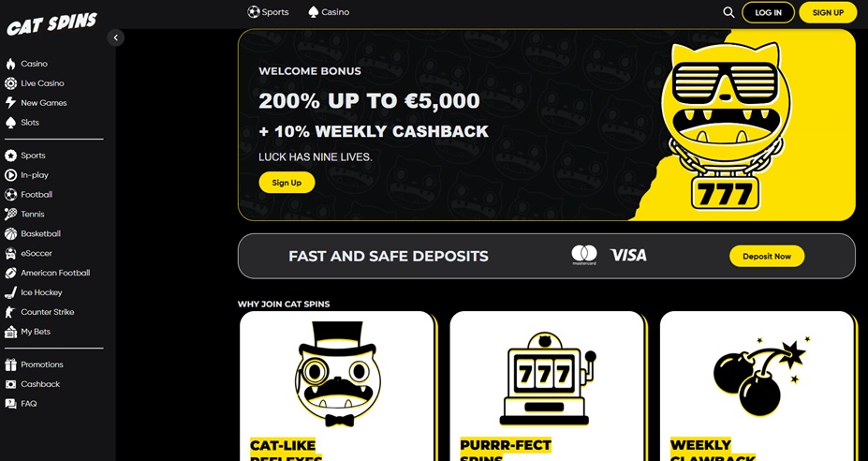The height and width of the screenshot is (461, 868).
Task: Open the Promotions gift icon
Action: point(10,364)
